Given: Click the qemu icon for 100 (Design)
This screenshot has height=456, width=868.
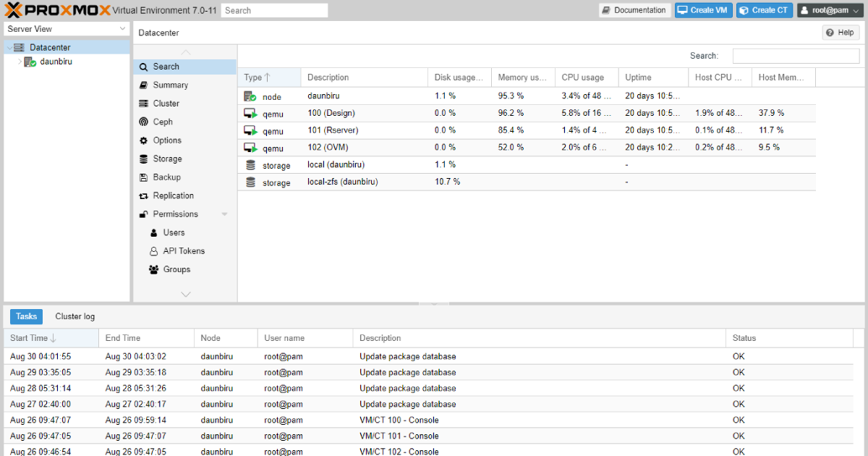Looking at the screenshot, I should coord(250,114).
